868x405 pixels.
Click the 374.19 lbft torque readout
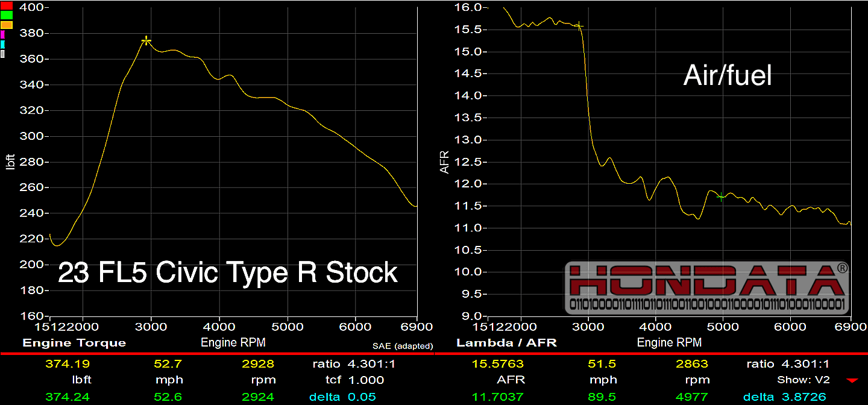[68, 363]
